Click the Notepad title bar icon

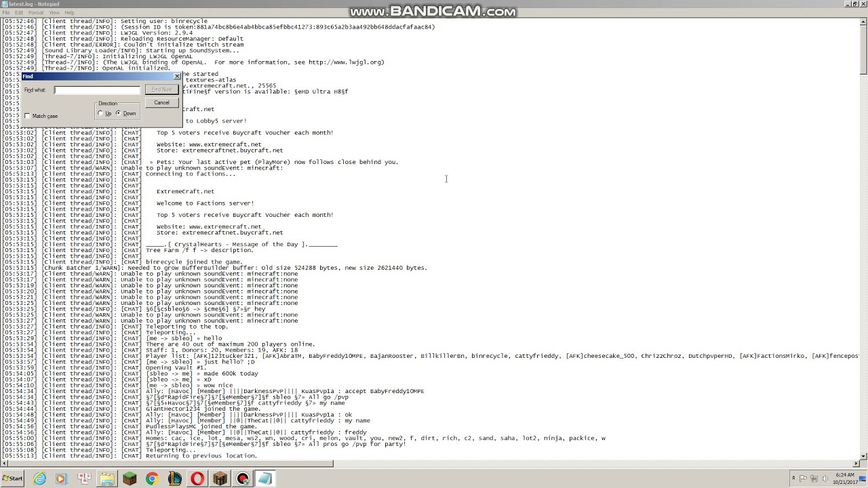(x=4, y=4)
